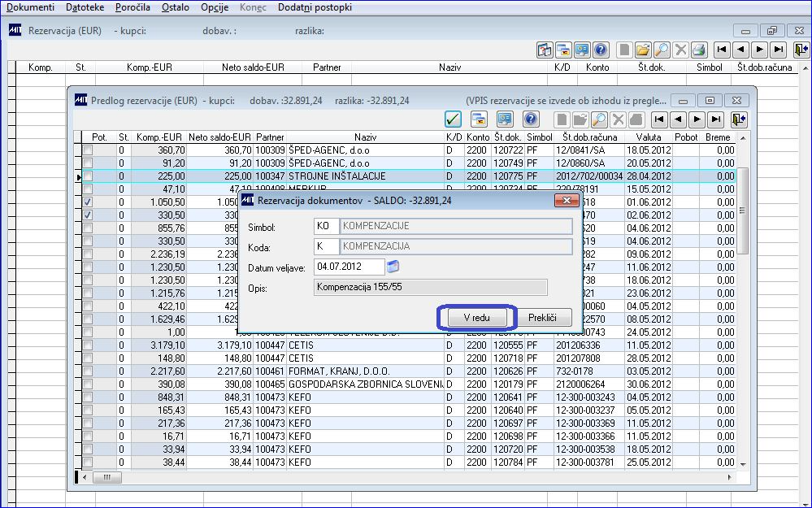The image size is (812, 508).
Task: Click the Datum veljave date field
Action: click(x=349, y=267)
